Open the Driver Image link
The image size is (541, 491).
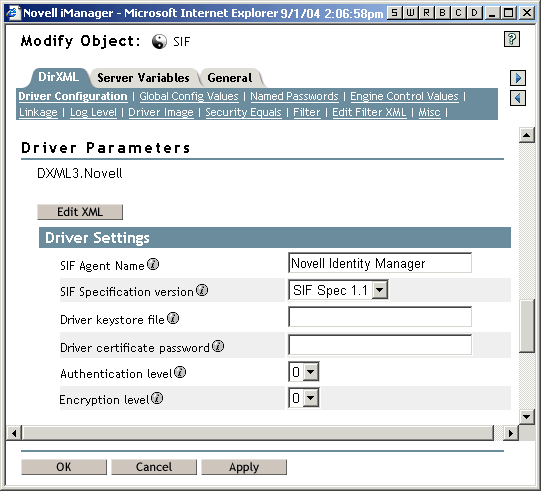click(161, 112)
